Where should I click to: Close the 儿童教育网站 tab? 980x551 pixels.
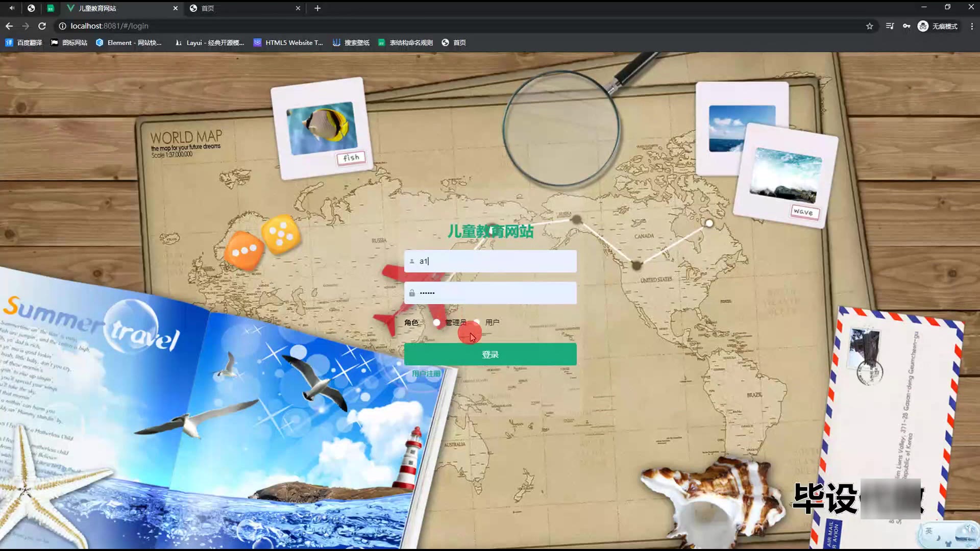(176, 8)
